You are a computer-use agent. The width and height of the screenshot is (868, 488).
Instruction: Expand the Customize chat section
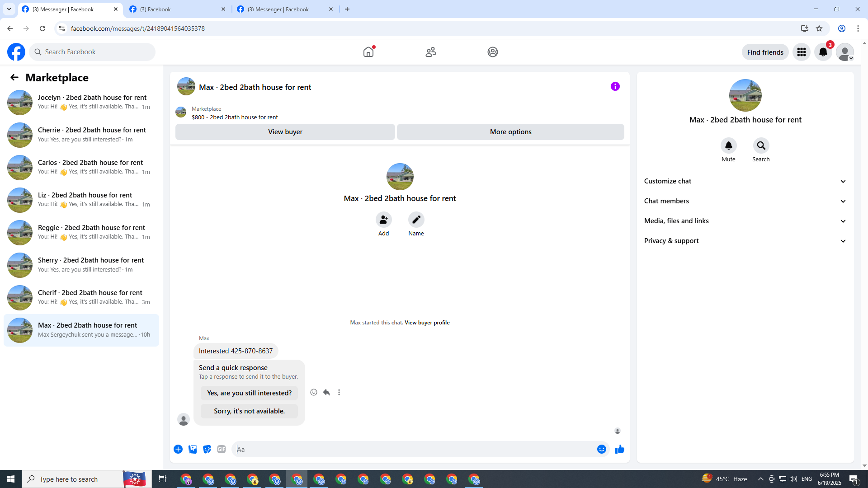point(745,181)
